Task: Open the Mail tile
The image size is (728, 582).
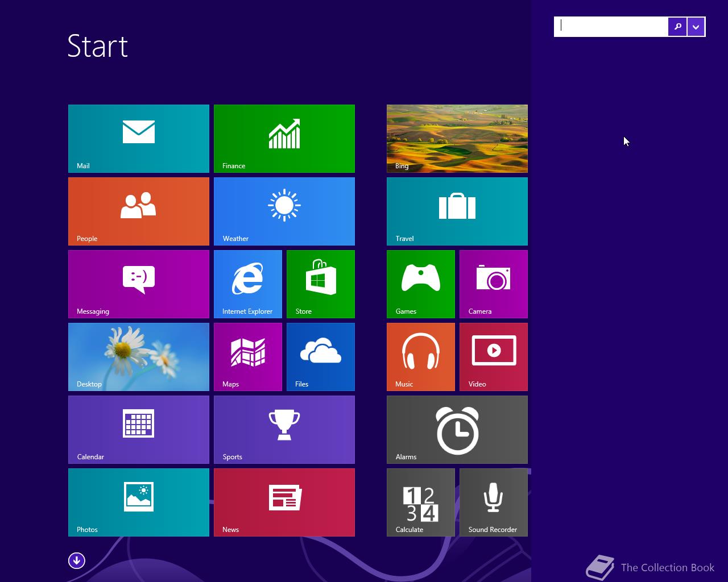Action: pyautogui.click(x=139, y=139)
